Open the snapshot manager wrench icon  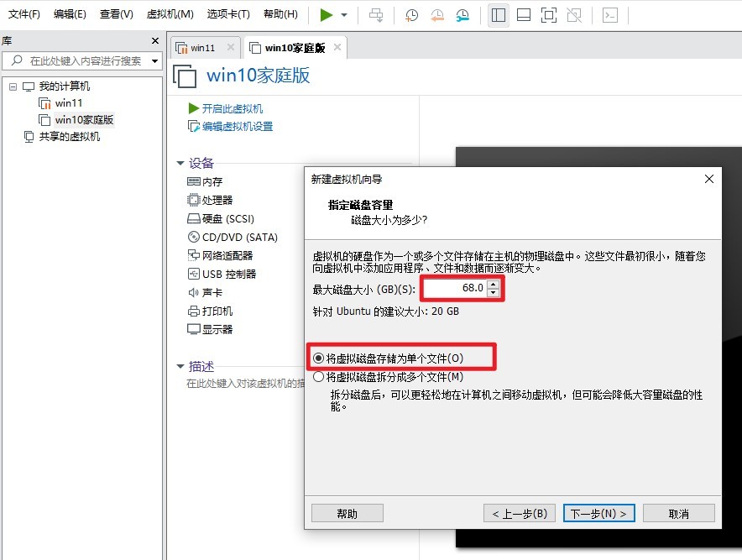[x=462, y=15]
